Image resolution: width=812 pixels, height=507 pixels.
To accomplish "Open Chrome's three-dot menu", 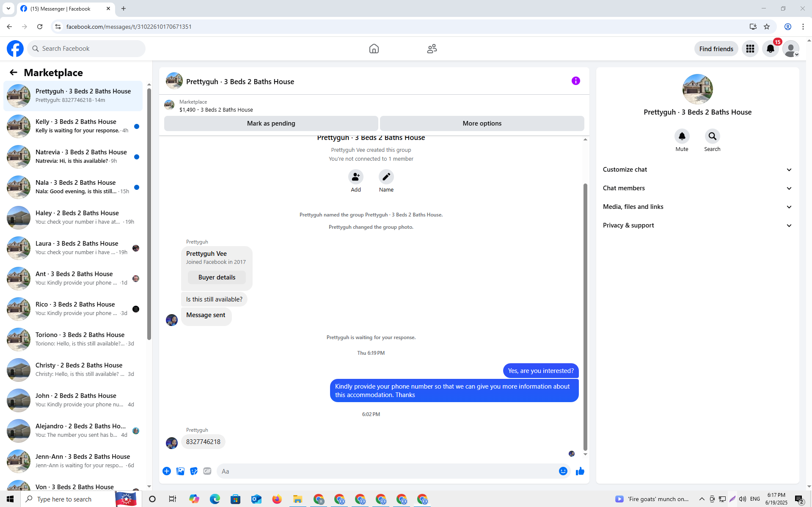I will [803, 27].
